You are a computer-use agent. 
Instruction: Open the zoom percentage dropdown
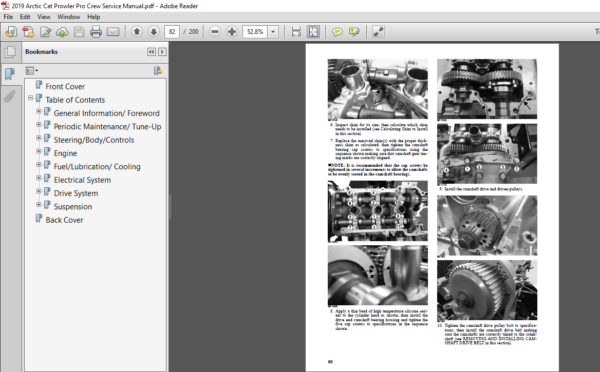click(x=273, y=31)
